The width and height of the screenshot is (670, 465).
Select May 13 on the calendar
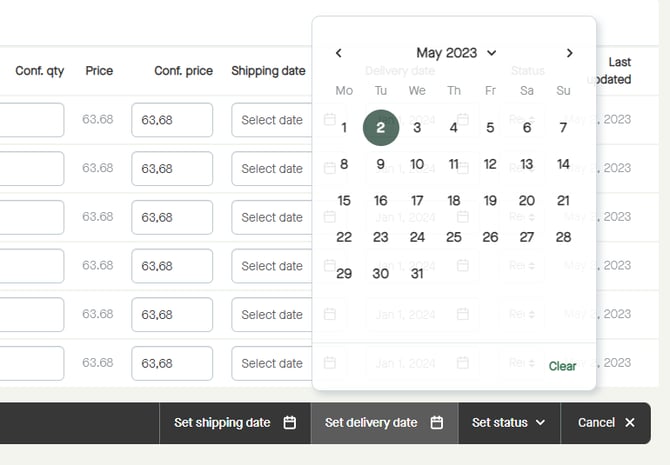527,164
